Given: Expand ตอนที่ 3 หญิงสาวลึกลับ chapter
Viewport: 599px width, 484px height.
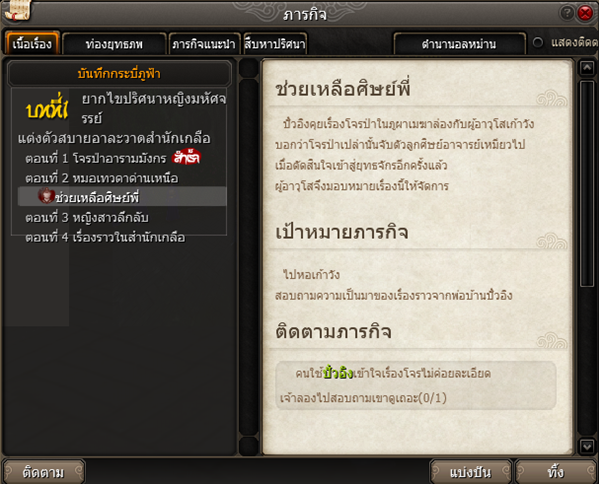Looking at the screenshot, I should point(87,218).
